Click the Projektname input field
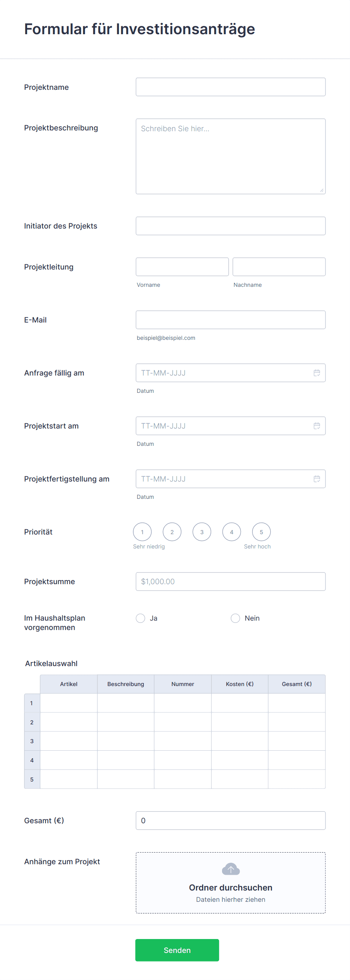 click(x=230, y=87)
